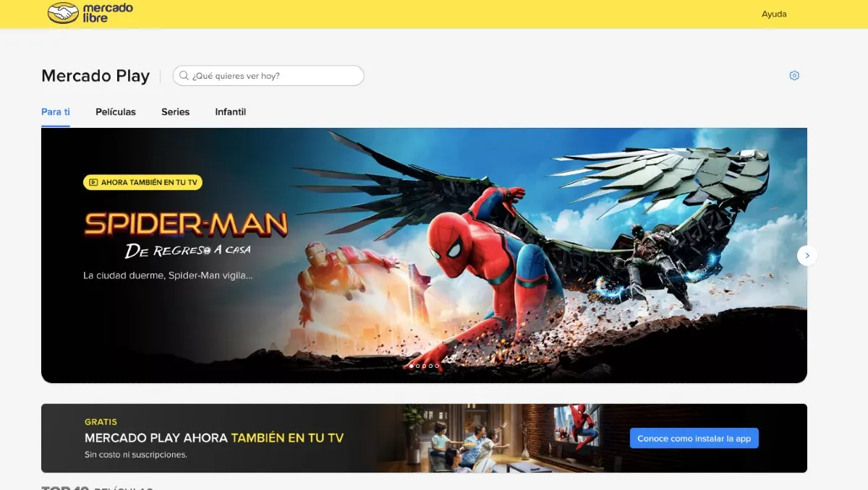
Task: Advance carousel with the right arrow
Action: pyautogui.click(x=807, y=255)
